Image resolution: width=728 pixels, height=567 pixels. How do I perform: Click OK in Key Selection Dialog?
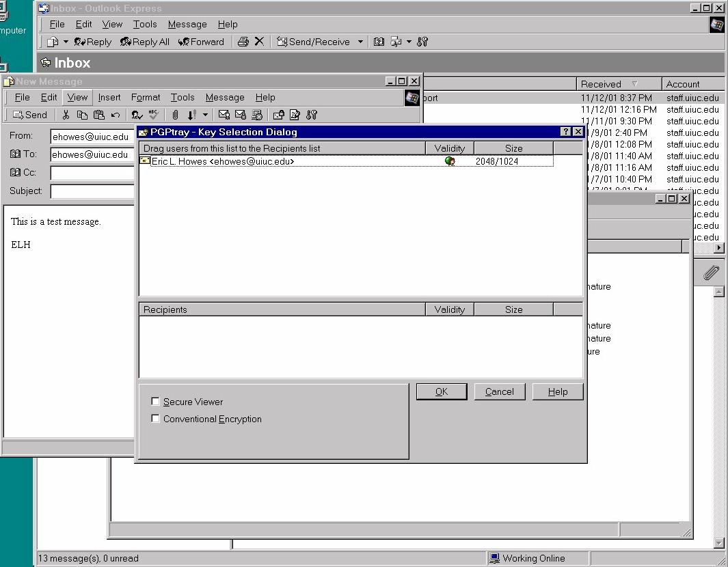[442, 391]
